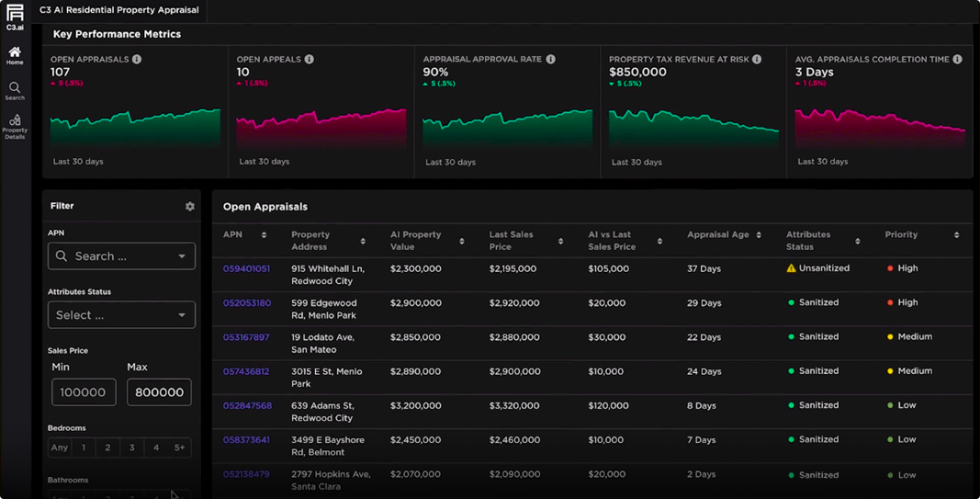Screen dimensions: 980x499
Task: Open APN link 059401051
Action: click(246, 269)
